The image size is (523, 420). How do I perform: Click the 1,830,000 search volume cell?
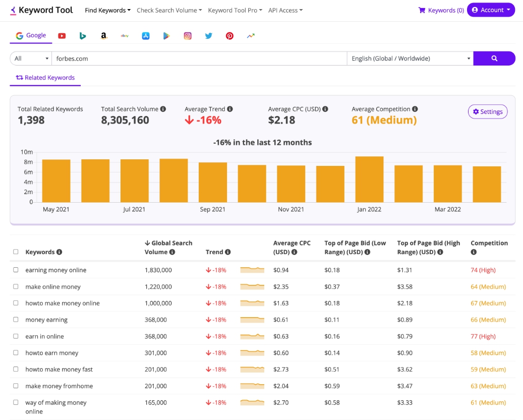pos(158,270)
